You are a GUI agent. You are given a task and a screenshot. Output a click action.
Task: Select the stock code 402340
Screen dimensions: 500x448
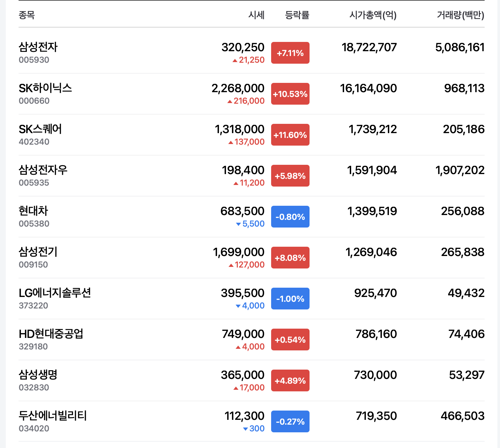34,142
